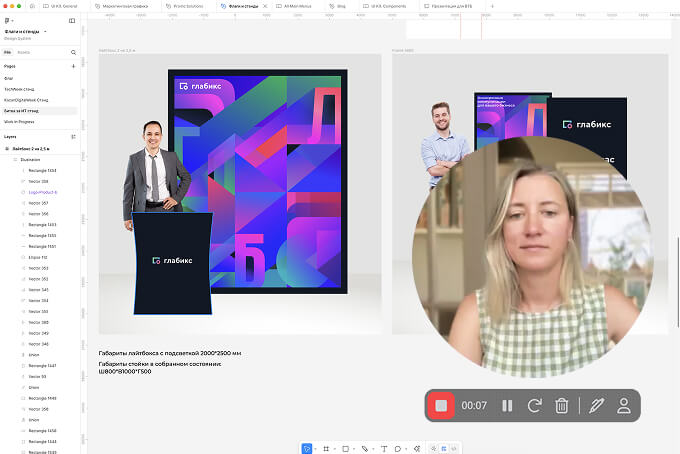The height and width of the screenshot is (454, 680).
Task: Select the Comment tool
Action: point(398,449)
